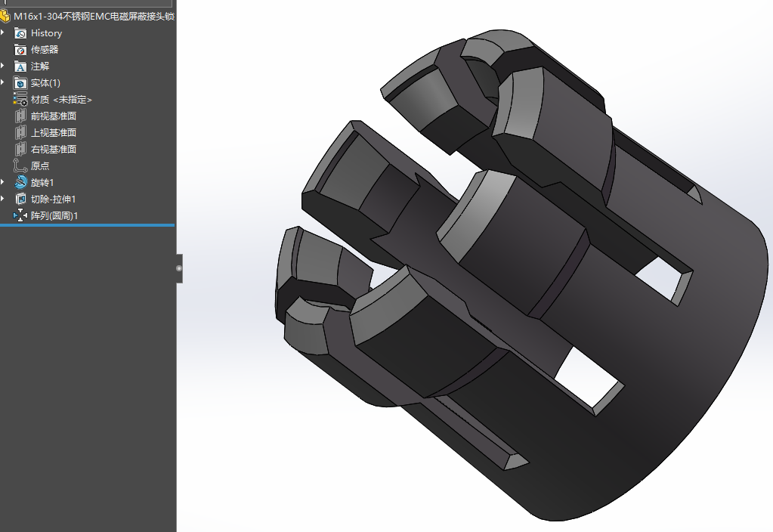Expand the 旋转1 feature
Image resolution: width=773 pixels, height=532 pixels.
click(x=2, y=182)
